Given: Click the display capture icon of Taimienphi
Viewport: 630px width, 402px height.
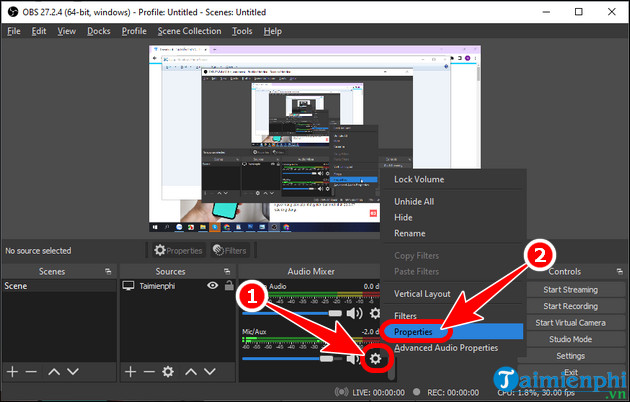Looking at the screenshot, I should [x=128, y=286].
